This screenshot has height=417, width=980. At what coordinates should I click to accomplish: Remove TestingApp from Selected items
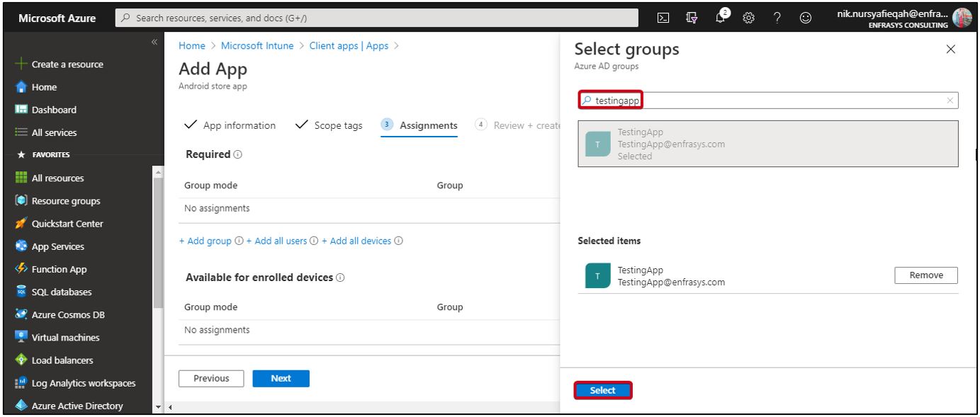point(925,275)
